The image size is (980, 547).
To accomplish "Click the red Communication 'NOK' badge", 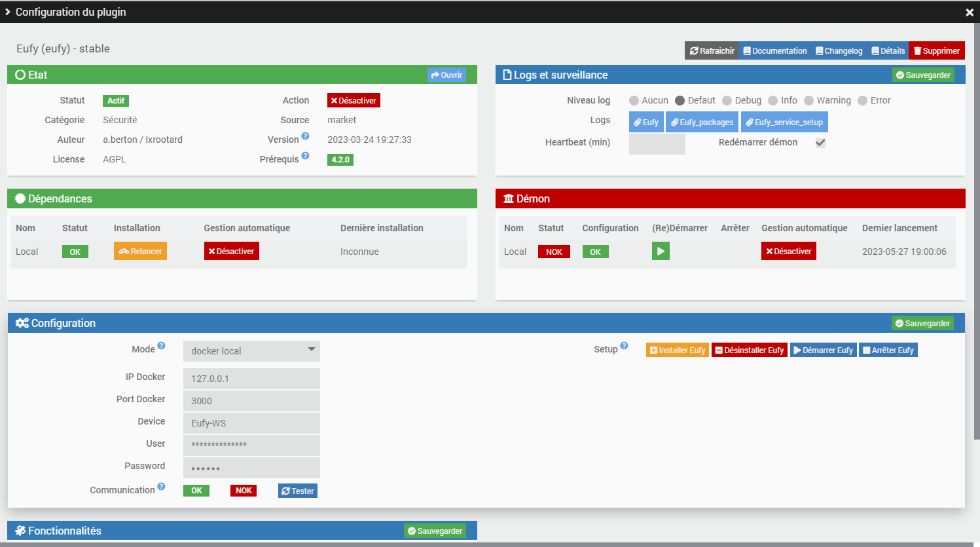I will pos(244,490).
